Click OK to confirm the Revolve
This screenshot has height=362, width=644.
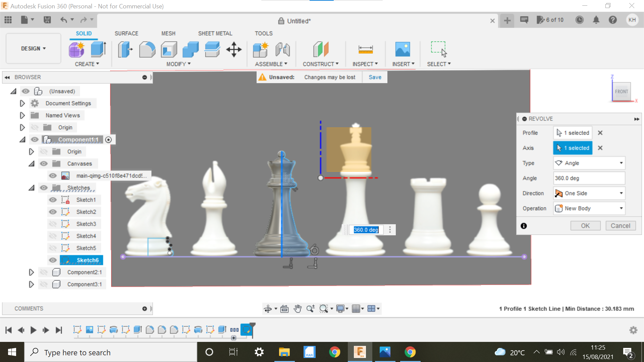pos(585,226)
